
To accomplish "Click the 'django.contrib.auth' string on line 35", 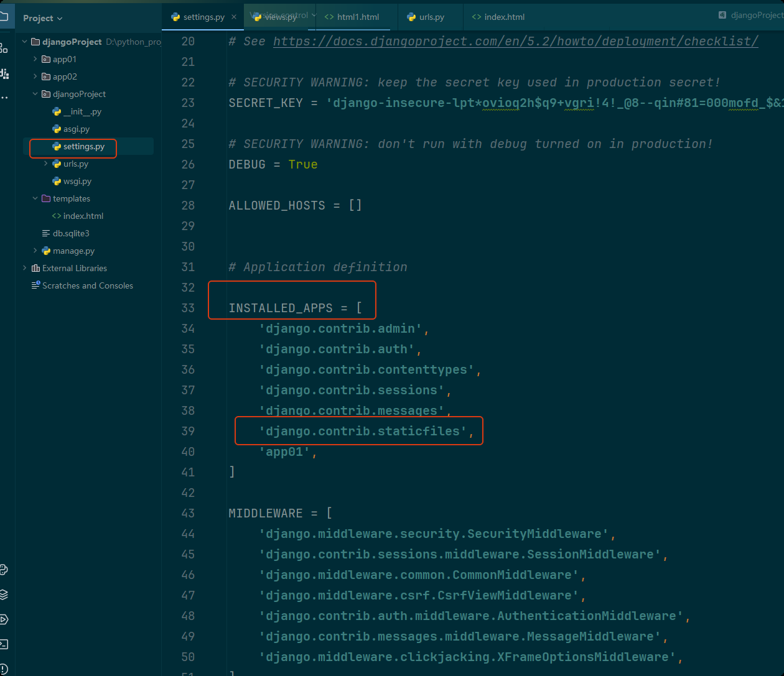I will tap(337, 349).
